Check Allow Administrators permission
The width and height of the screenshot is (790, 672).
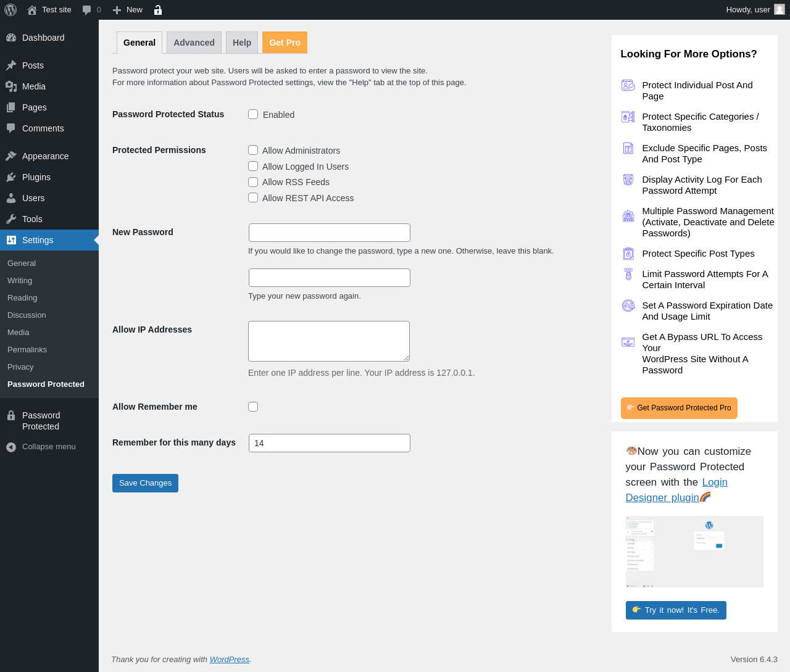coord(253,150)
